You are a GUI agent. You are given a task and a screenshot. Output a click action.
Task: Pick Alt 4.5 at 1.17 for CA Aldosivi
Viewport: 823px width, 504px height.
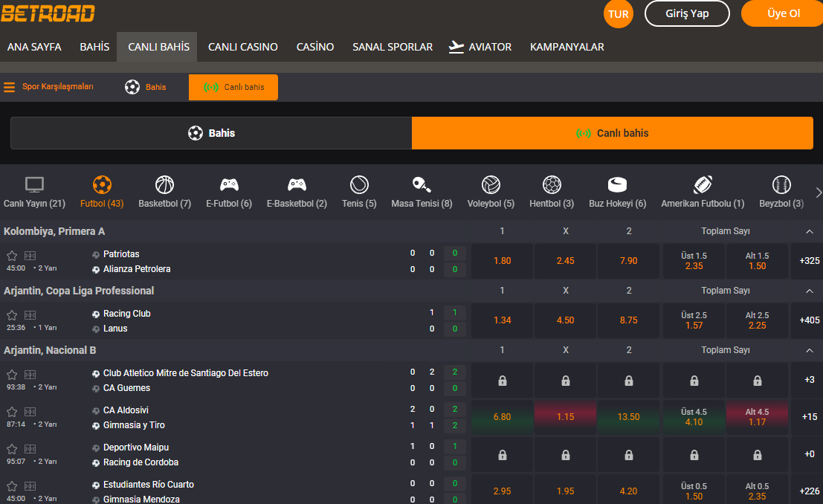757,417
